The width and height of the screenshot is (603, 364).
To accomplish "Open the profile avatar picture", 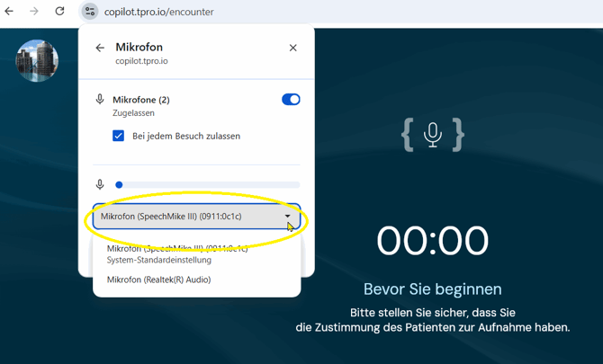I will [x=37, y=61].
